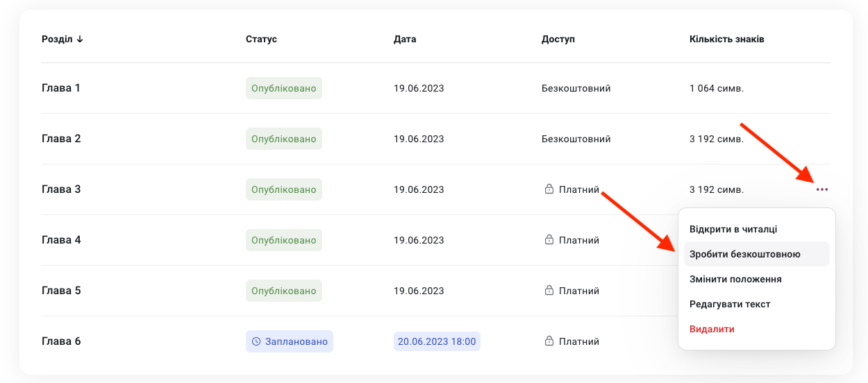The image size is (868, 383).
Task: Open the Глава 1 row title
Action: pyautogui.click(x=61, y=88)
